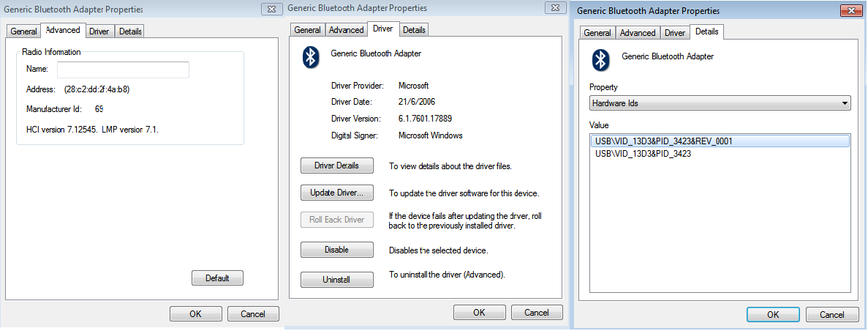Select the USB\VID_13D3&PID_3423 value entry
The image size is (868, 331).
(643, 154)
